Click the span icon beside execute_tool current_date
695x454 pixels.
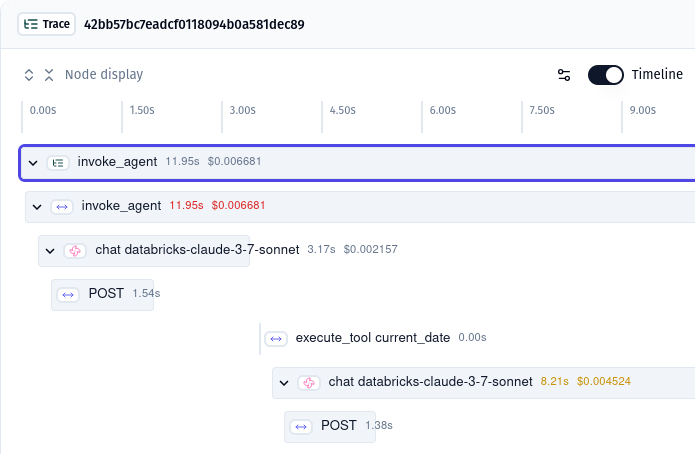[x=276, y=338]
